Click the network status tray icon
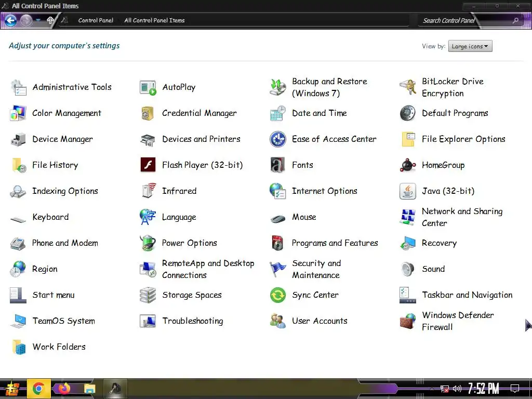Screen dimensions: 532x399 (x=445, y=389)
